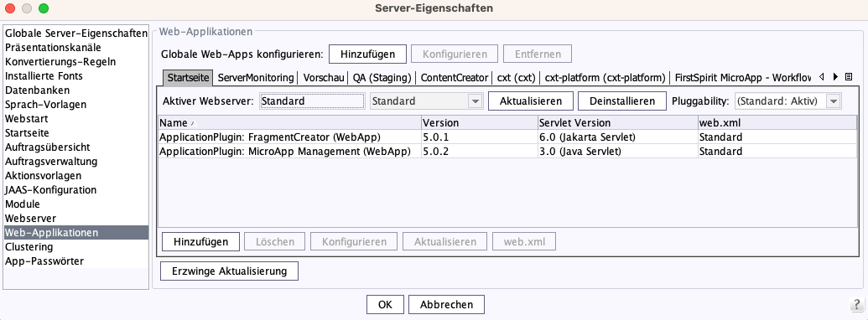The width and height of the screenshot is (868, 320).
Task: Click the global Konfigurieren button
Action: point(455,54)
